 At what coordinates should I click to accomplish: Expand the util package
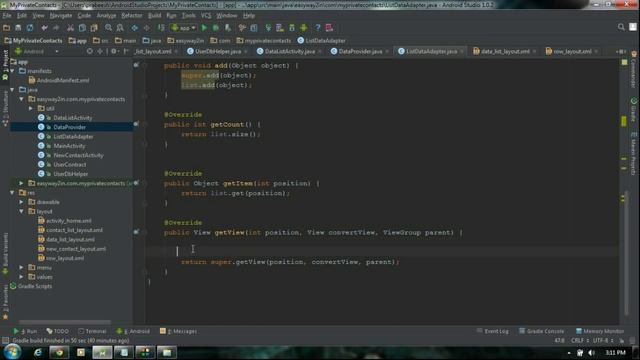coord(31,109)
